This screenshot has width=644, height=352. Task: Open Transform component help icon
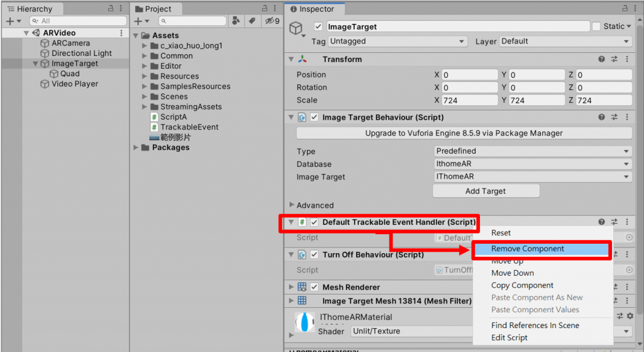point(602,59)
